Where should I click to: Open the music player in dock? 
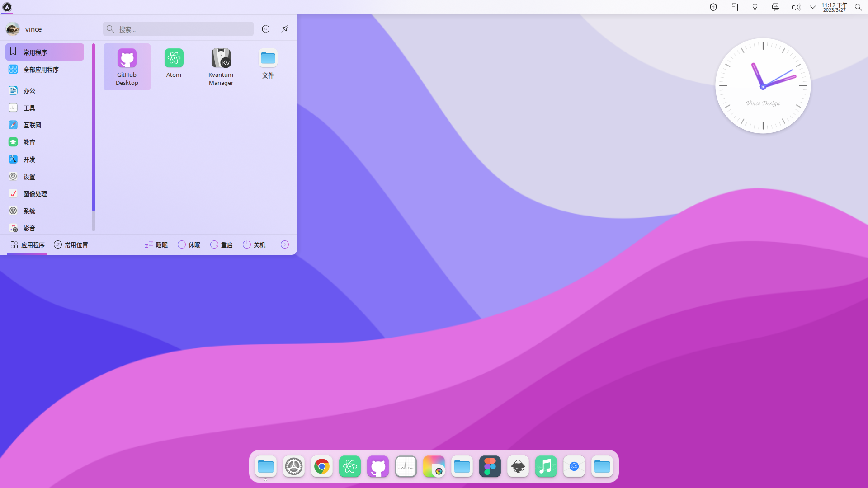click(546, 466)
